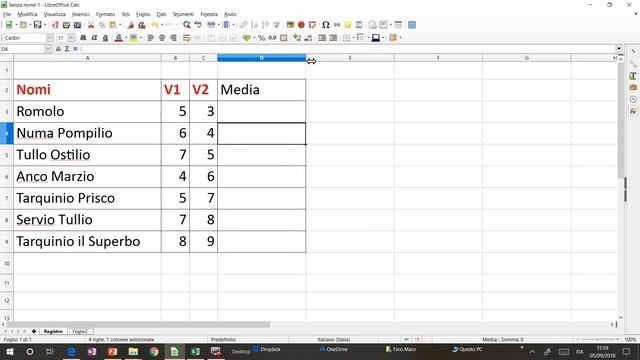Open paste options dropdown arrow

120,25
